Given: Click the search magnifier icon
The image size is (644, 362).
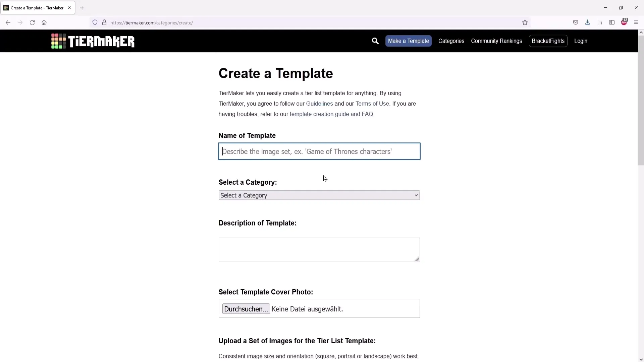Looking at the screenshot, I should coord(376,41).
